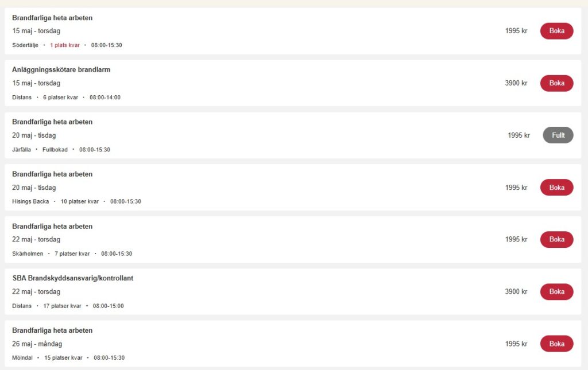The image size is (588, 370).
Task: Click Boka for SBA Brandskyddsansvarig/kontrollant
Action: 556,291
